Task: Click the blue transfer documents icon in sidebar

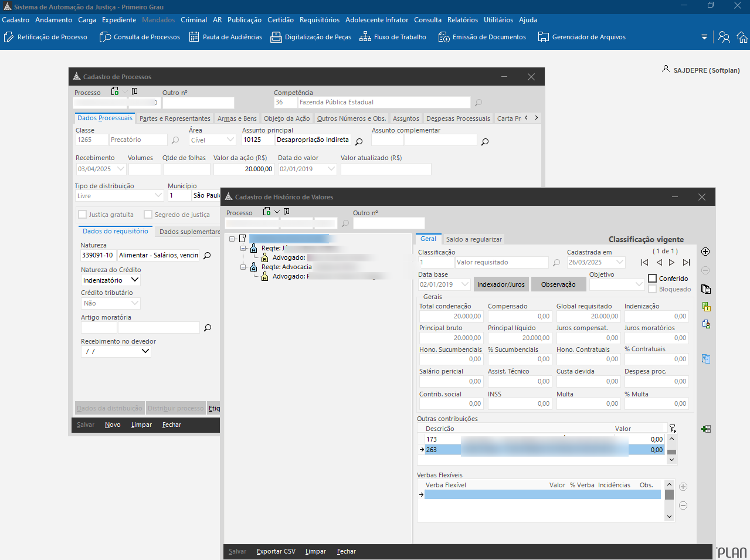Action: pyautogui.click(x=706, y=359)
